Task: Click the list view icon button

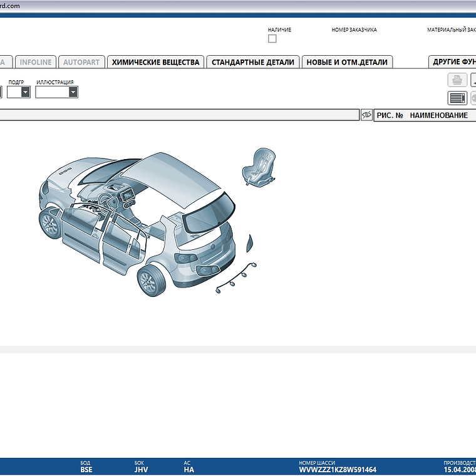Action: 457,98
